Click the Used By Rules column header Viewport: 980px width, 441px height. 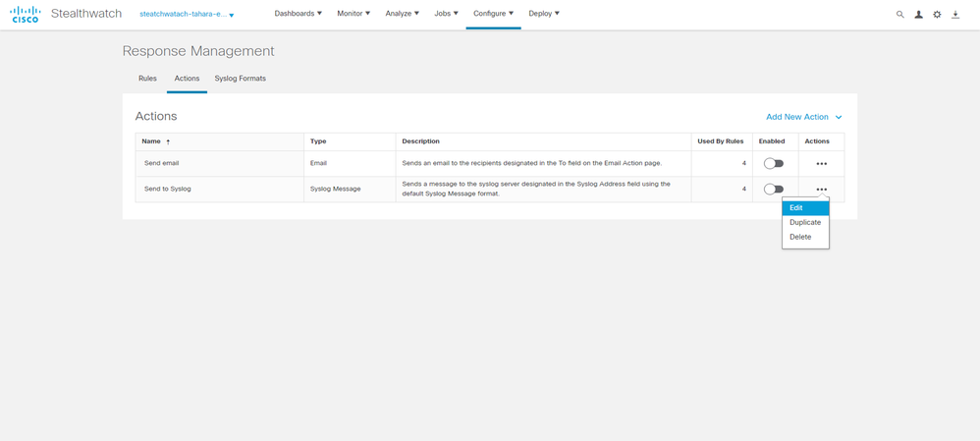[721, 141]
